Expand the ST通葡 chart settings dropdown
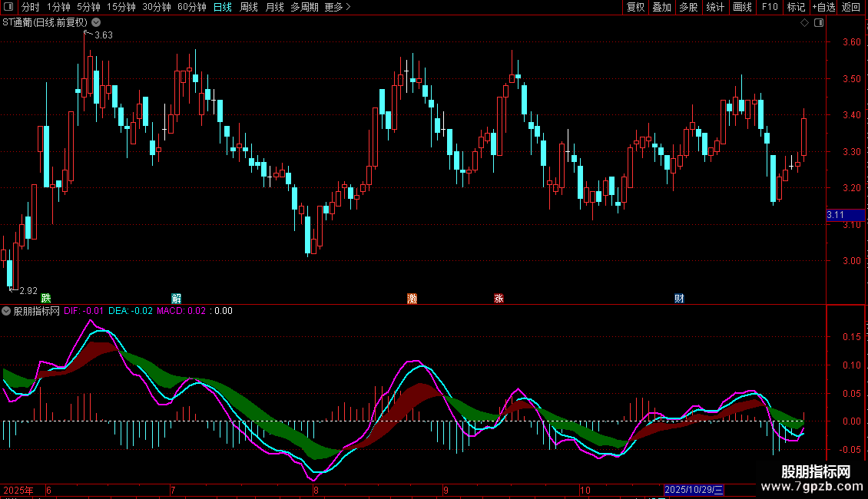 (x=96, y=23)
